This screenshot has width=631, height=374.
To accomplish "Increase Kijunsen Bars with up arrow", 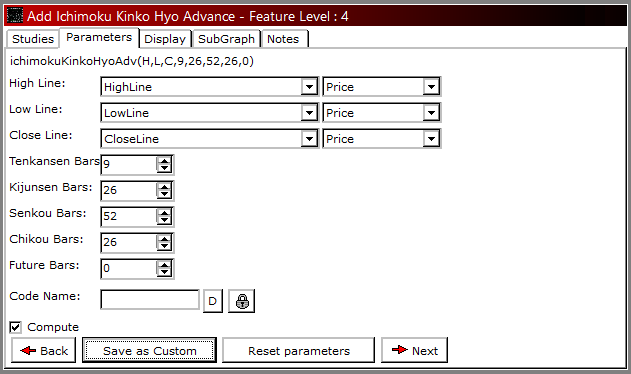I will (164, 186).
